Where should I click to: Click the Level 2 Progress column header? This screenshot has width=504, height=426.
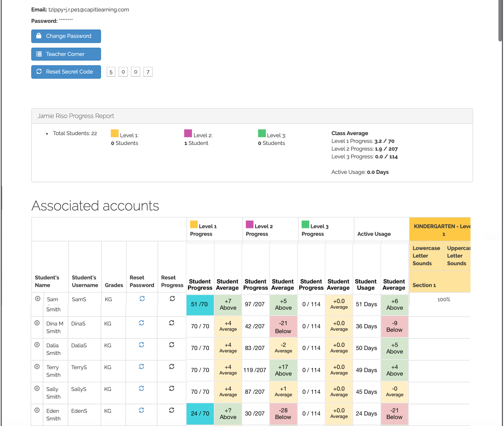click(x=270, y=229)
